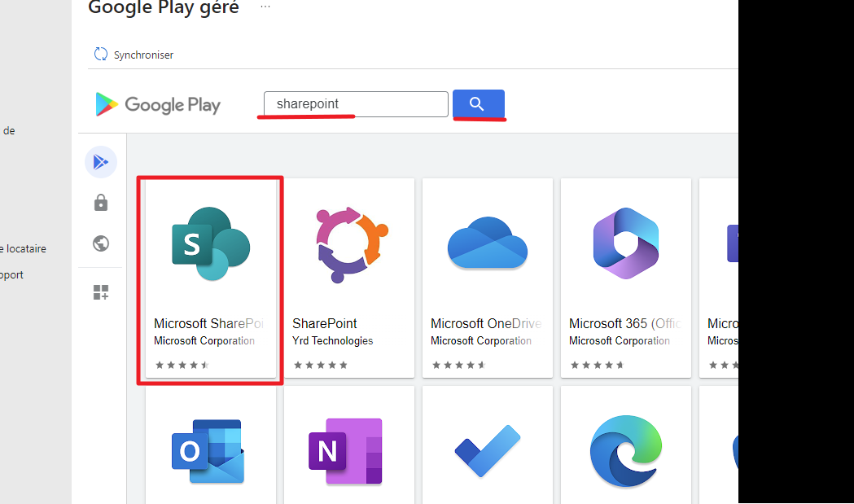Open the organize apps collections icon

point(101,292)
